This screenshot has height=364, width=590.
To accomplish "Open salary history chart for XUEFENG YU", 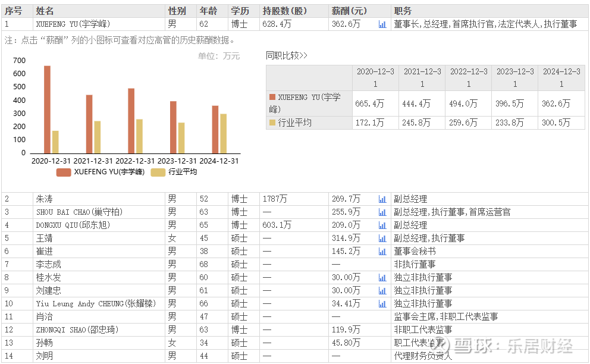I will [382, 24].
